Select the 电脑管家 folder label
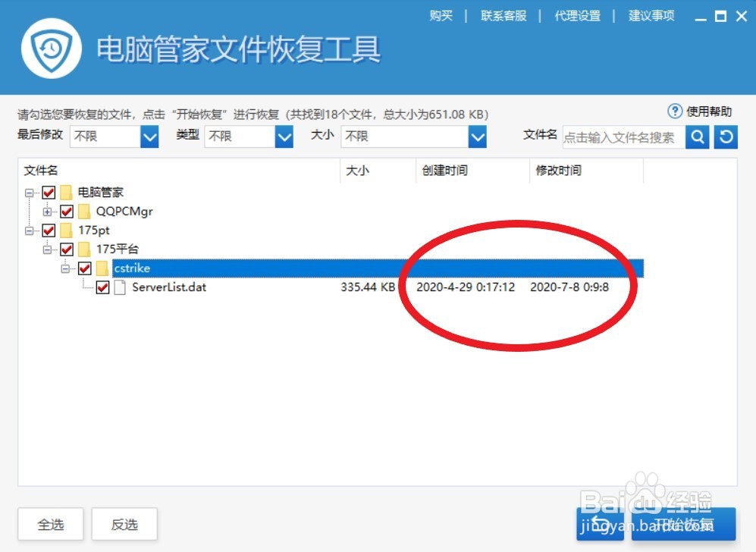 pos(101,193)
